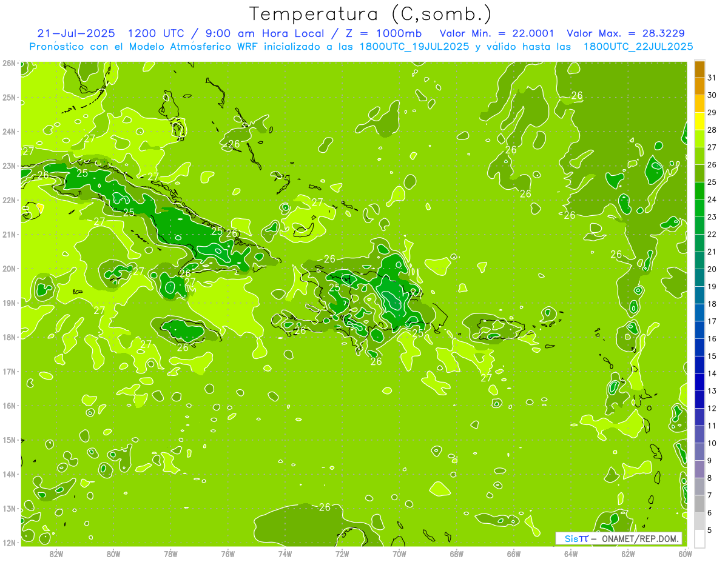Click the 14N latitude axis label
This screenshot has width=728, height=562.
point(9,474)
